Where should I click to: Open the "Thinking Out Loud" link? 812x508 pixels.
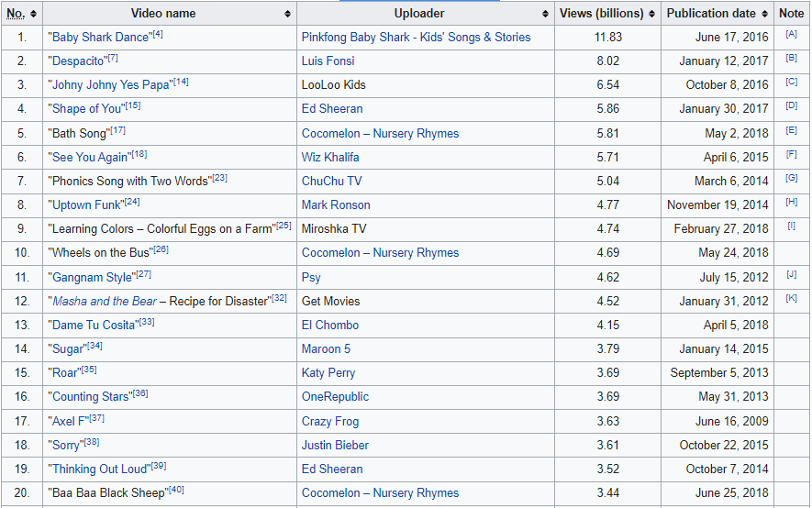tap(99, 469)
